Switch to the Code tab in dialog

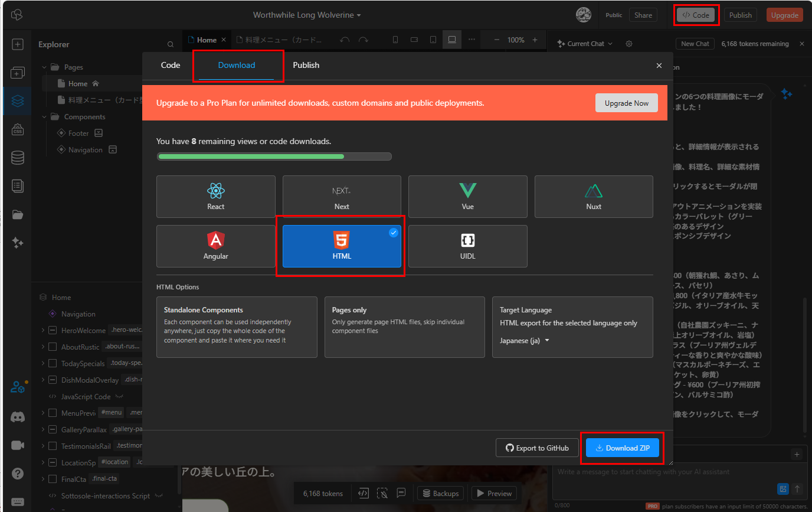[x=171, y=65]
